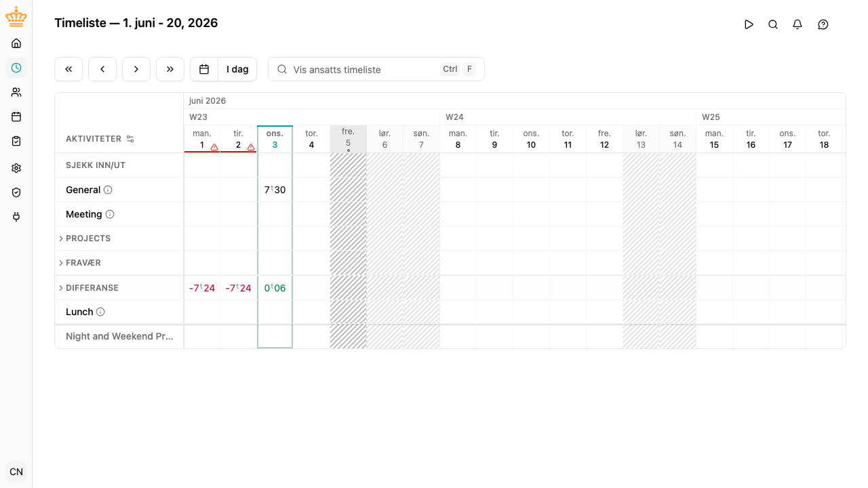
Task: Jump forward with double right chevron
Action: click(170, 69)
